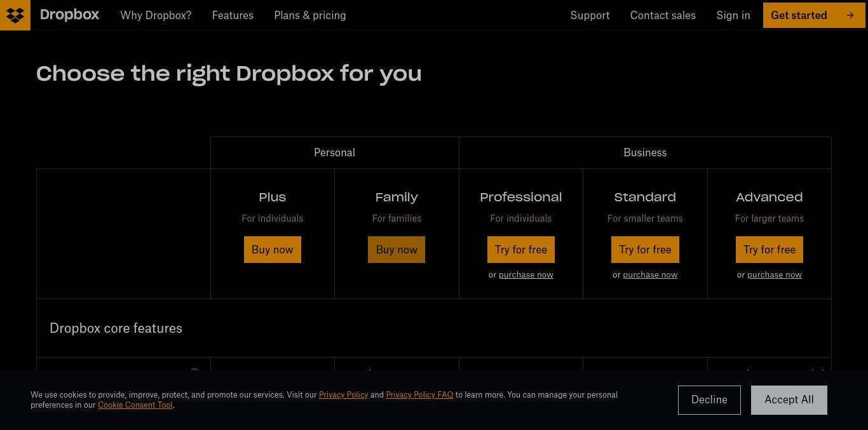Image resolution: width=868 pixels, height=430 pixels.
Task: Open the Sign in link
Action: [x=733, y=15]
